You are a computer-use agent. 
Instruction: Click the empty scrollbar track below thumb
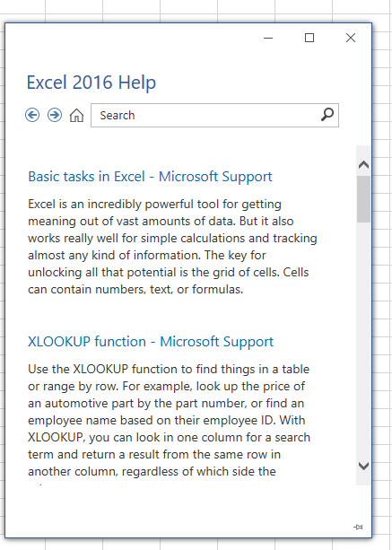pyautogui.click(x=363, y=340)
